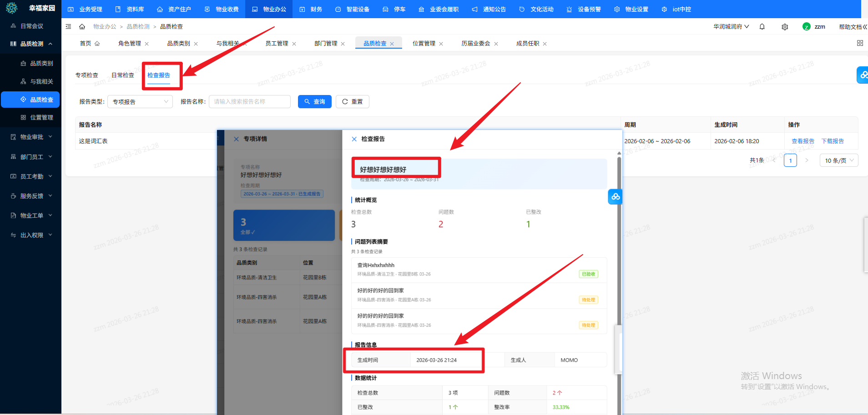
Task: Click the notification bell icon
Action: click(x=762, y=27)
